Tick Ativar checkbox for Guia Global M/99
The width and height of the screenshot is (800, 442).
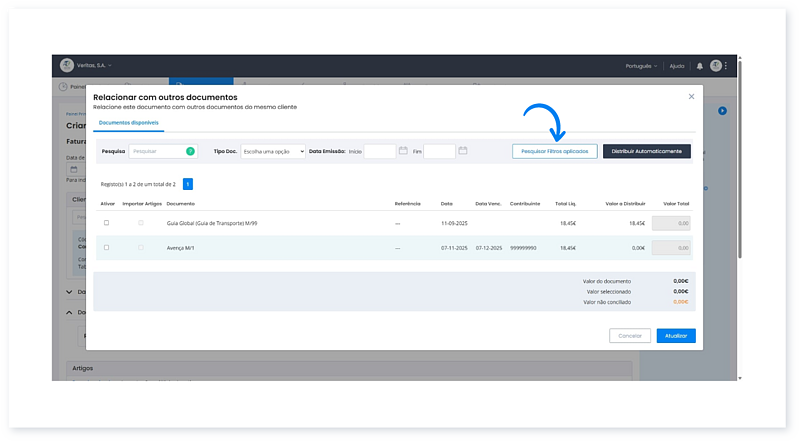pos(107,222)
